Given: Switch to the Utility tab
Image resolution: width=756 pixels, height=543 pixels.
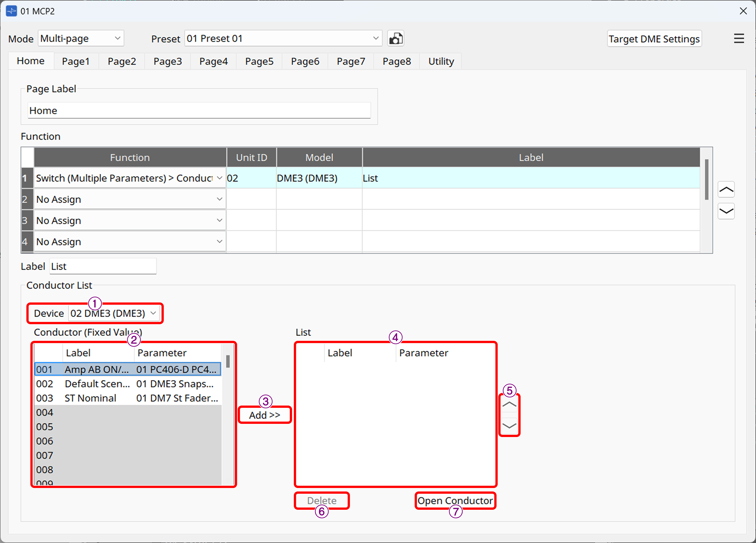Looking at the screenshot, I should [440, 61].
